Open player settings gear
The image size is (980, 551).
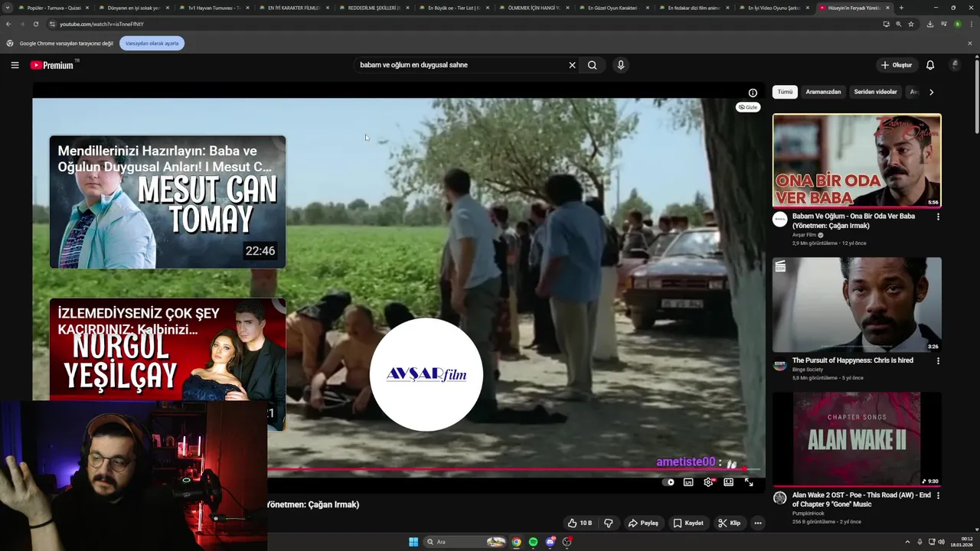[708, 482]
